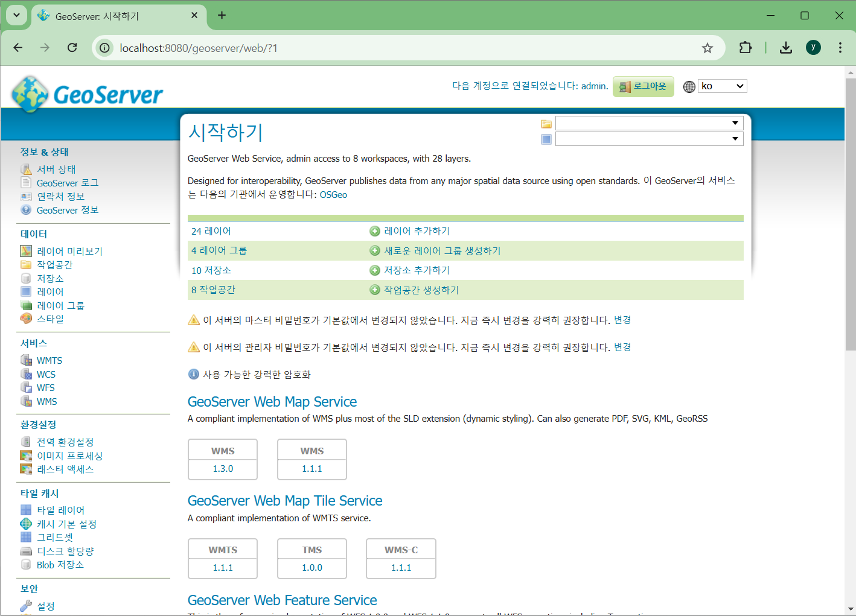Click the WMS service icon in sidebar
Image resolution: width=856 pixels, height=616 pixels.
(x=26, y=401)
